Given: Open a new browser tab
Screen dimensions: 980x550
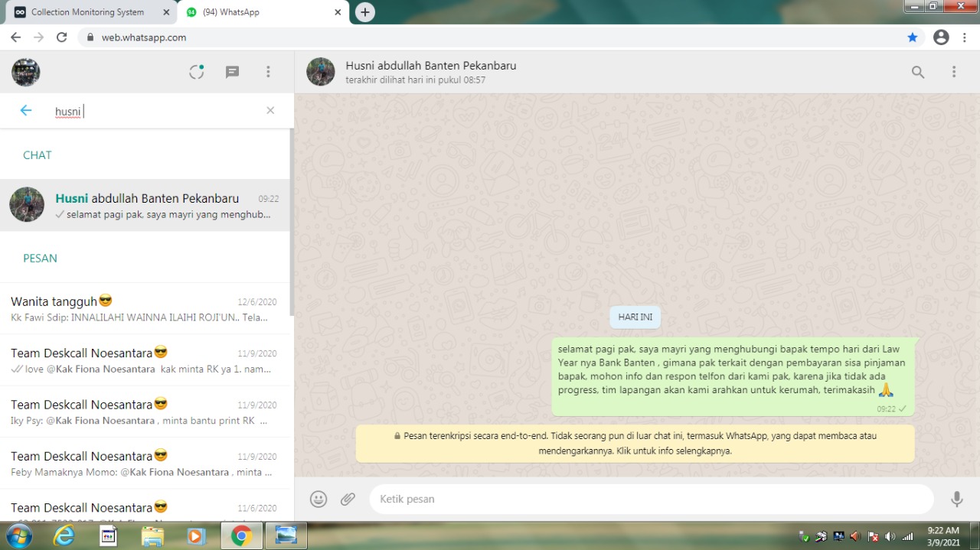Looking at the screenshot, I should (x=365, y=12).
